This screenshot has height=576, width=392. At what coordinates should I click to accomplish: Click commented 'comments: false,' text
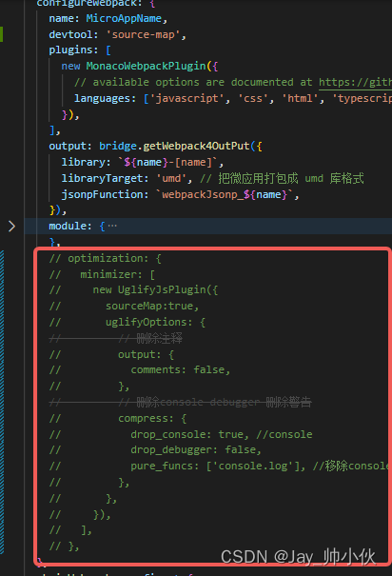tap(180, 369)
